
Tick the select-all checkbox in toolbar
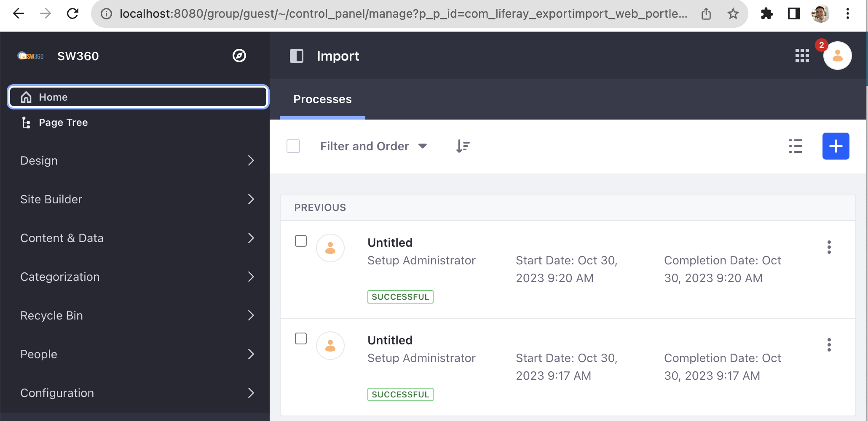293,146
